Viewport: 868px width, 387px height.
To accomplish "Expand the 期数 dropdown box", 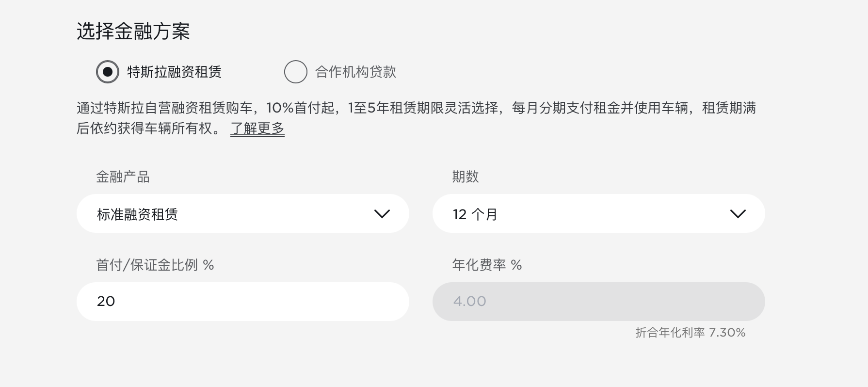I will point(598,213).
